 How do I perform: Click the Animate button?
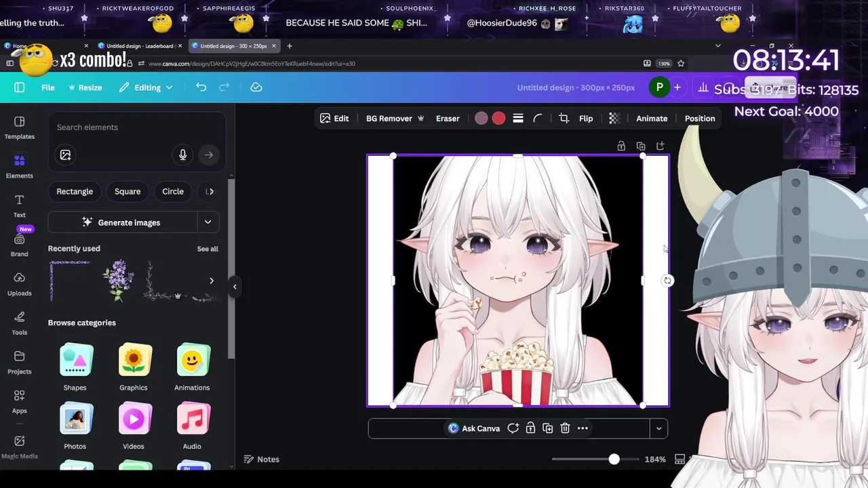click(652, 119)
